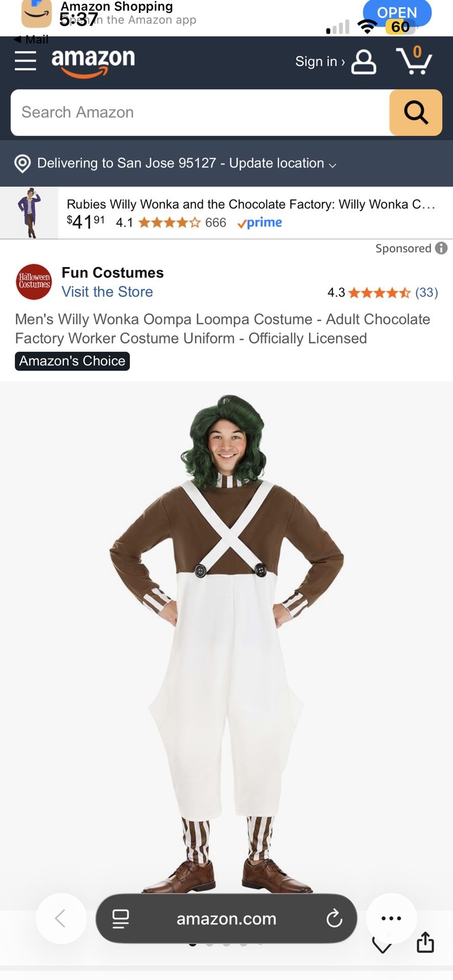Tap the page format icon in address bar
This screenshot has height=980, width=453.
click(x=121, y=919)
